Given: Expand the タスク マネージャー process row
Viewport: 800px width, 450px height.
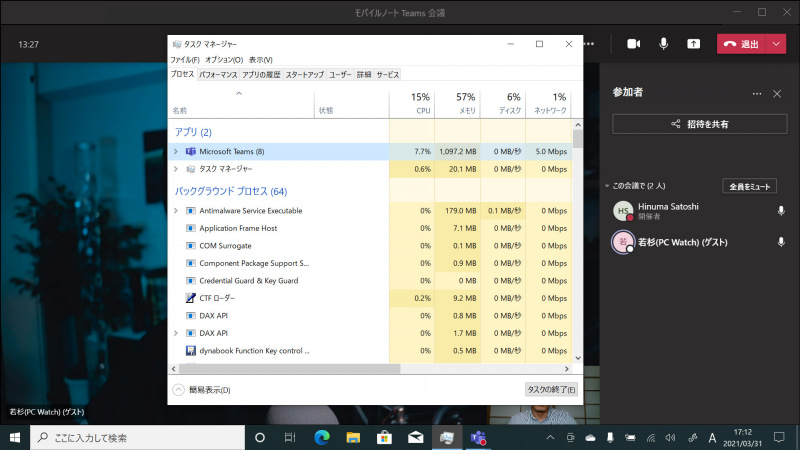Looking at the screenshot, I should click(176, 169).
